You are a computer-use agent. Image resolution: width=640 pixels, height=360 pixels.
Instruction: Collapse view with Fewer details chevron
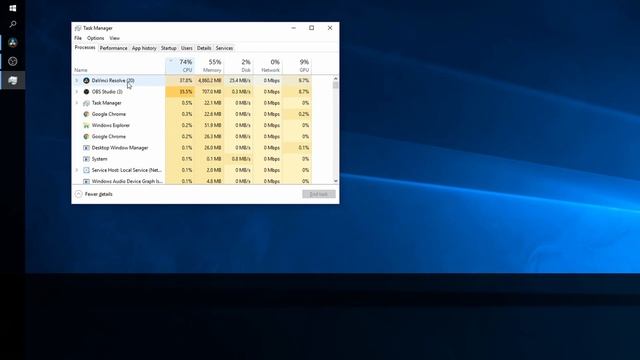[78, 194]
